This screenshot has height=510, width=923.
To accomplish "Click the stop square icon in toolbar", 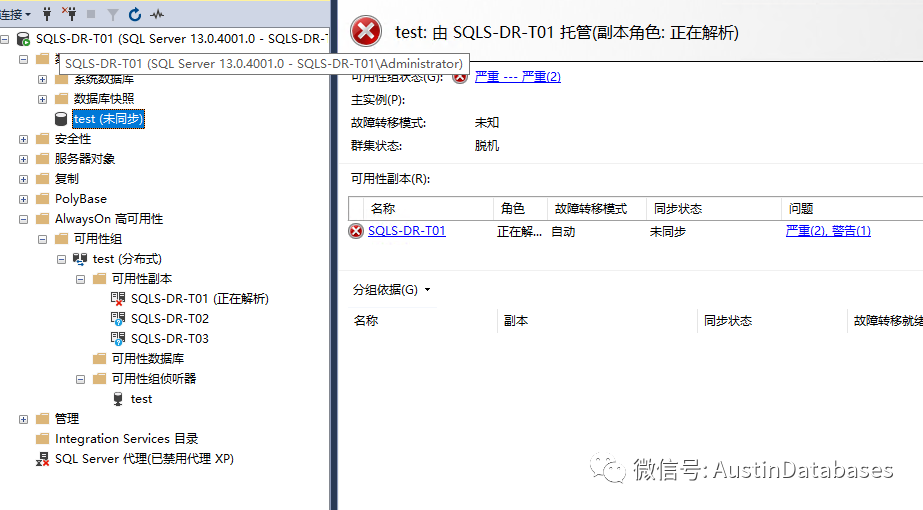I will (x=91, y=14).
